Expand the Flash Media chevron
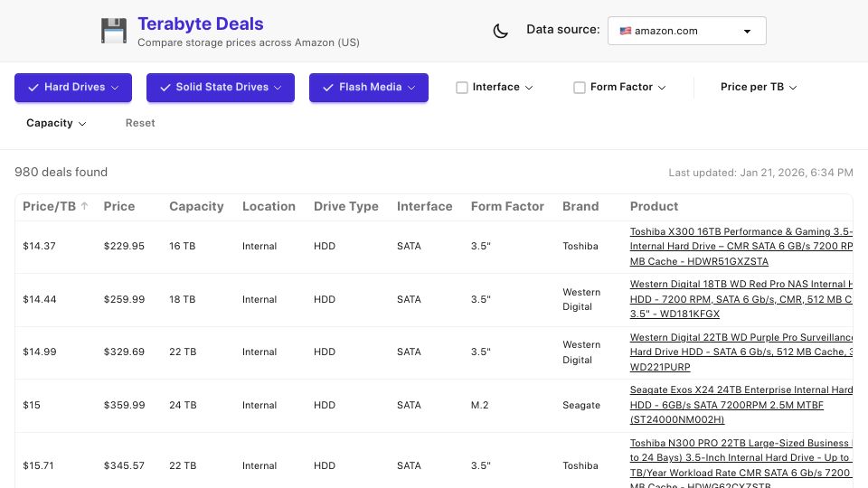 [x=411, y=88]
